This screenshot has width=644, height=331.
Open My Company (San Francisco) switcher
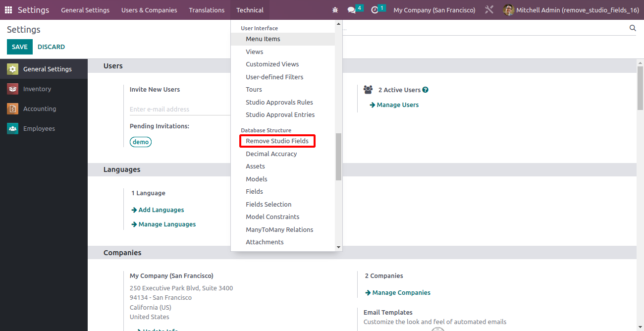point(434,10)
